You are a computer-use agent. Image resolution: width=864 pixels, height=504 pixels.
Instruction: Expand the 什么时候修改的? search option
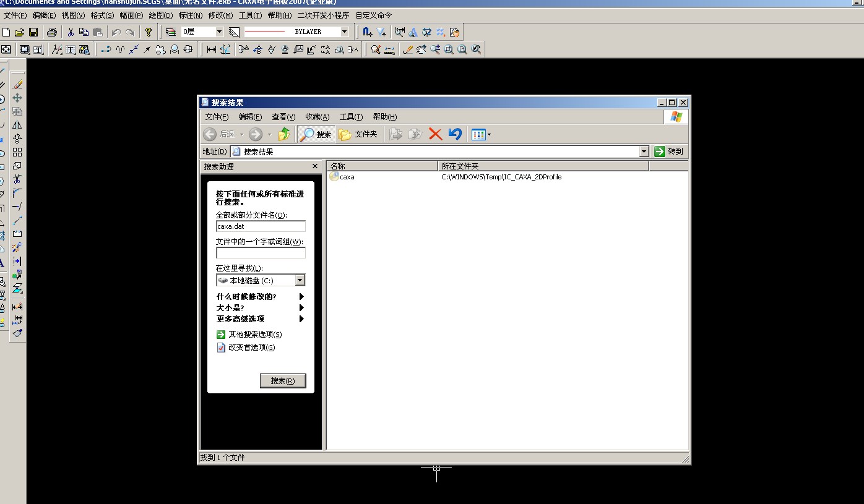tap(301, 297)
